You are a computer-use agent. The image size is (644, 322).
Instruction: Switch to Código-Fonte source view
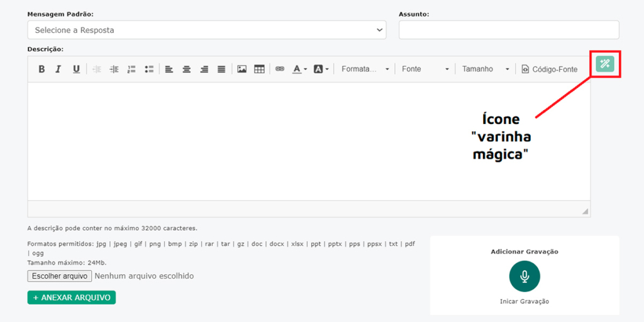click(550, 69)
